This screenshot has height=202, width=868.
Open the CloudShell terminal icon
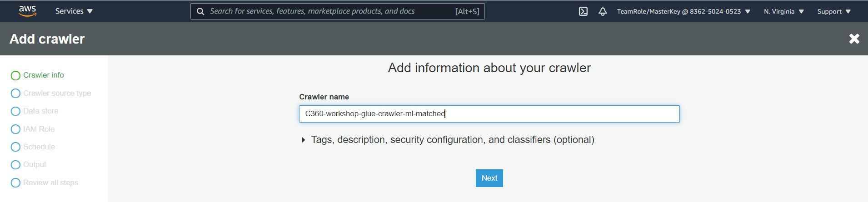point(583,11)
